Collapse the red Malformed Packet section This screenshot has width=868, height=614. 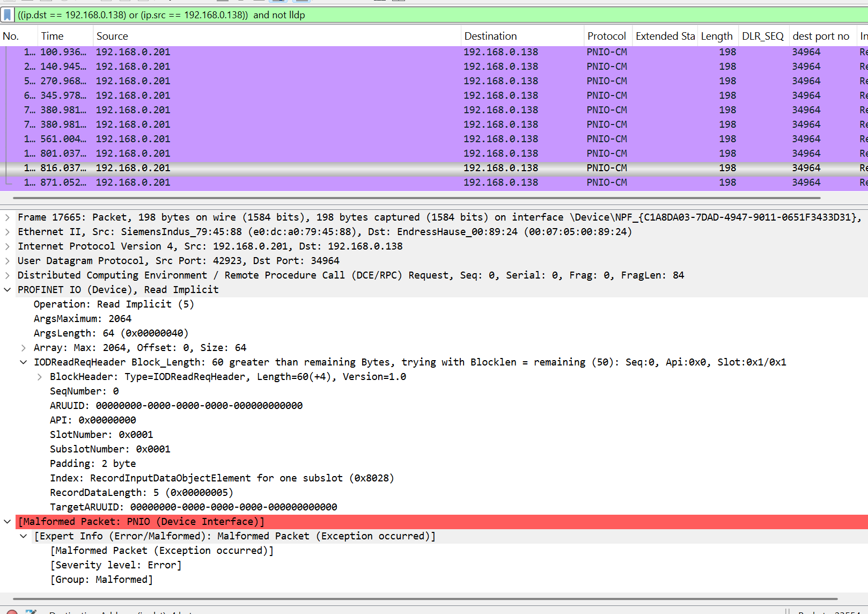pos(8,522)
